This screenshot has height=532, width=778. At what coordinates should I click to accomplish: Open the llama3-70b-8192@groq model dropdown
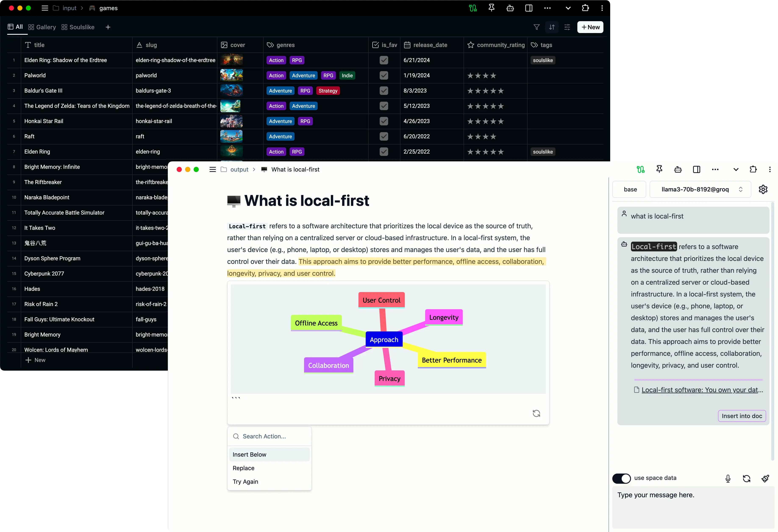coord(700,189)
